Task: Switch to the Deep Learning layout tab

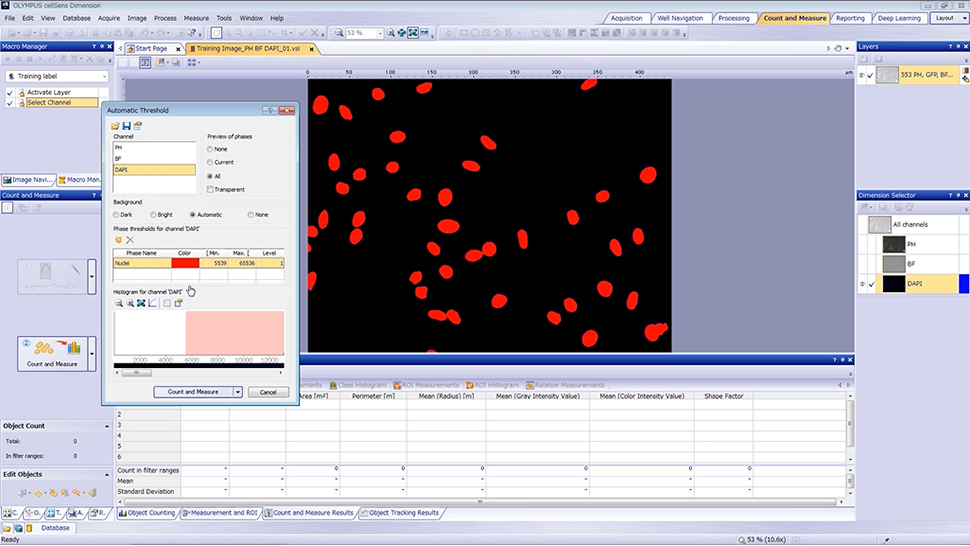Action: (899, 18)
